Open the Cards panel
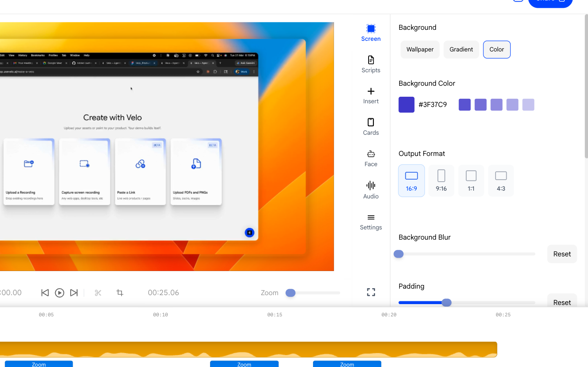The width and height of the screenshot is (588, 367). pos(371,127)
